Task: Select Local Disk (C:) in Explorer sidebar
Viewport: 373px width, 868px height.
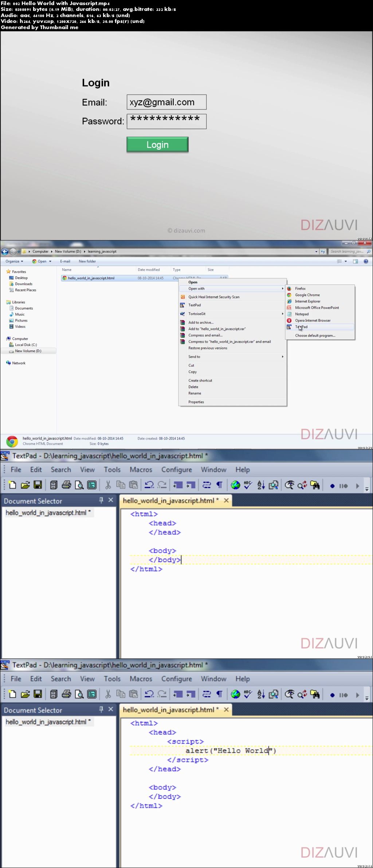Action: [26, 345]
